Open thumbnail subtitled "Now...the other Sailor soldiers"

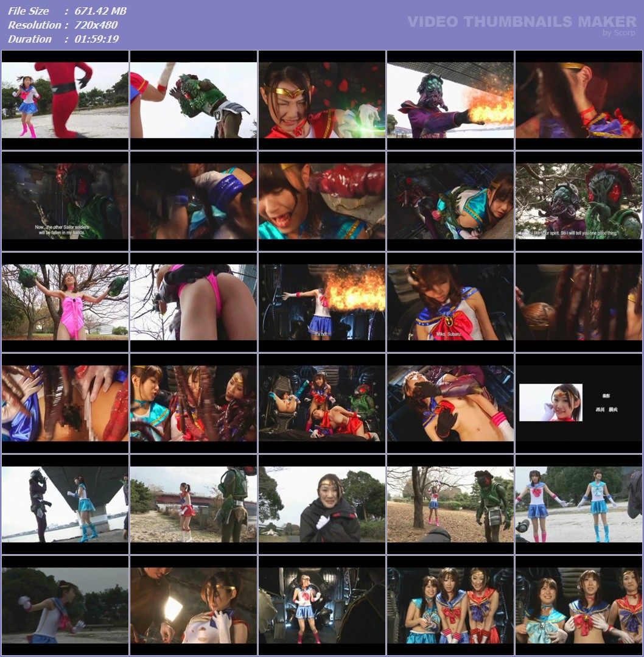(65, 201)
